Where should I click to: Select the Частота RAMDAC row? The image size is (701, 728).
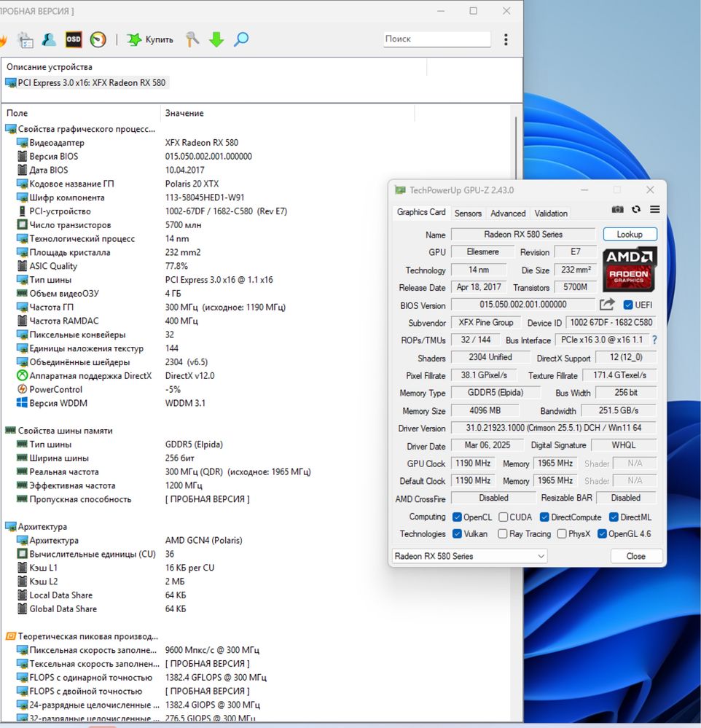pos(107,321)
